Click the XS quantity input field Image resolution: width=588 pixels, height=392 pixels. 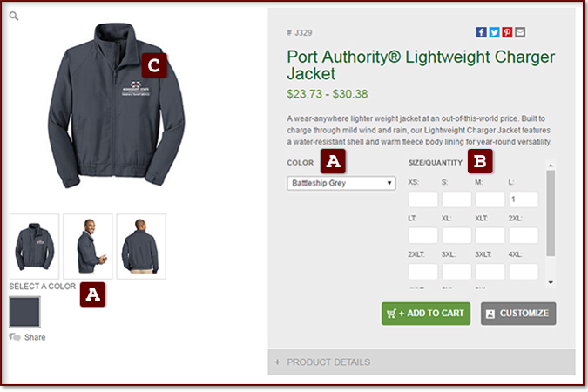423,199
